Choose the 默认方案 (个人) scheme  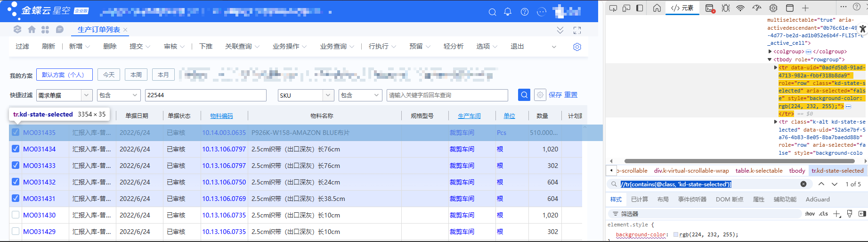[x=64, y=75]
